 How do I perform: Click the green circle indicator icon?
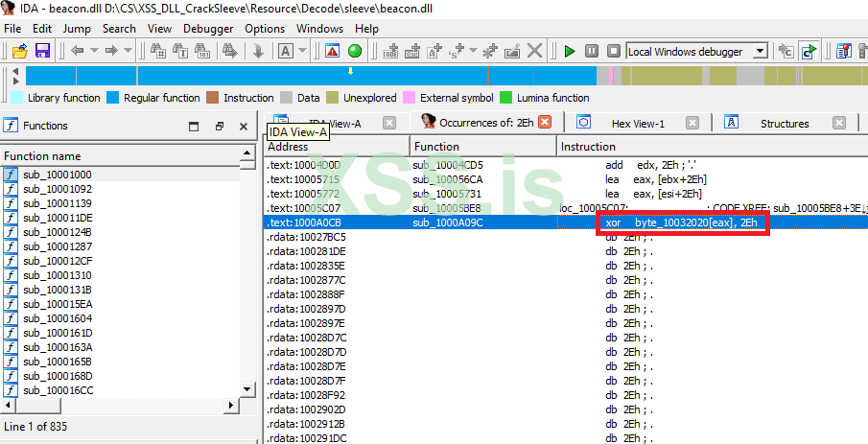(354, 52)
